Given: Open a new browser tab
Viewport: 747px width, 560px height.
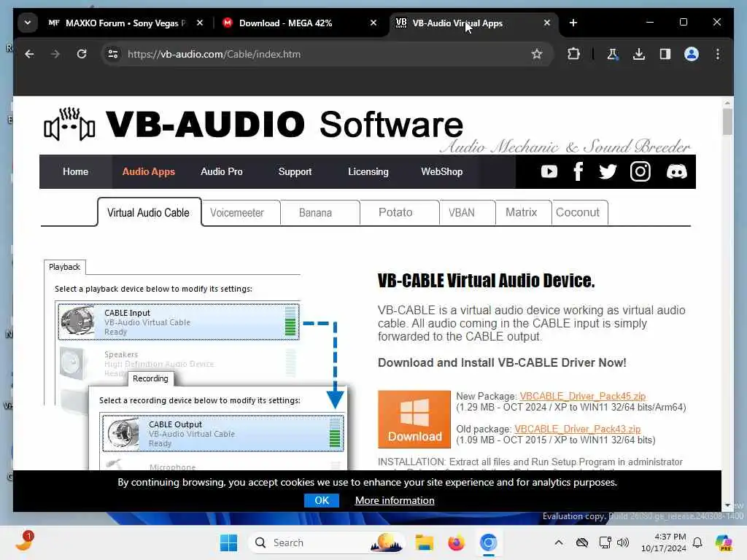Looking at the screenshot, I should [x=573, y=23].
